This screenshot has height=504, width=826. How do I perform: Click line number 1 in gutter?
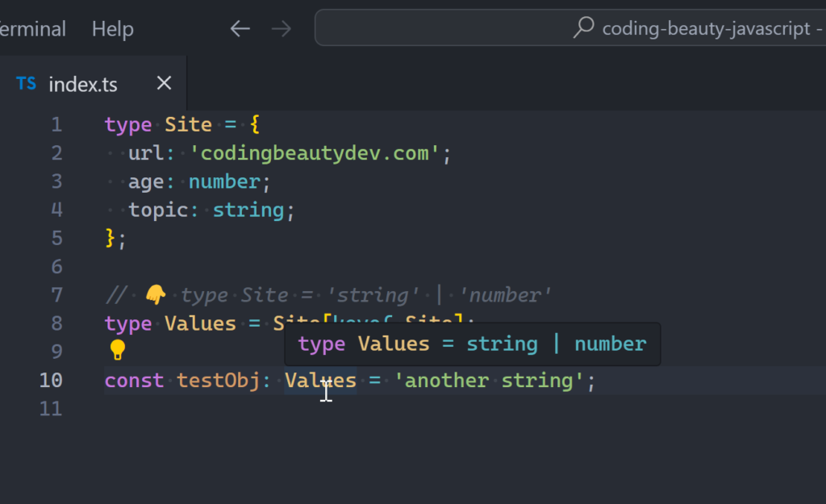57,125
